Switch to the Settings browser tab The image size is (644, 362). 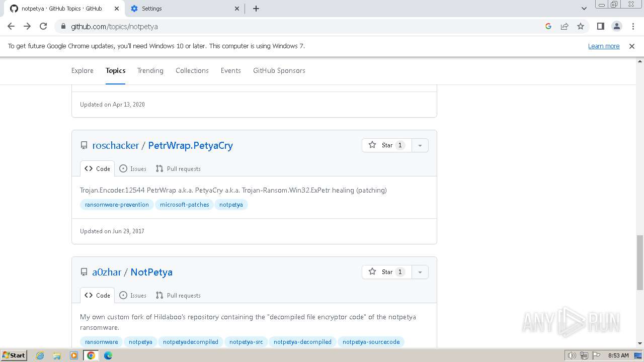coord(184,9)
